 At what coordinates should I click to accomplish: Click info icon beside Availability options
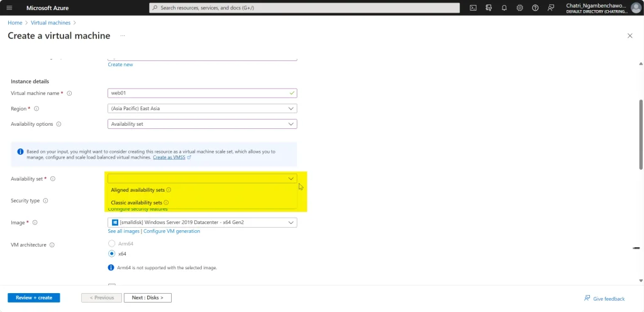point(58,124)
